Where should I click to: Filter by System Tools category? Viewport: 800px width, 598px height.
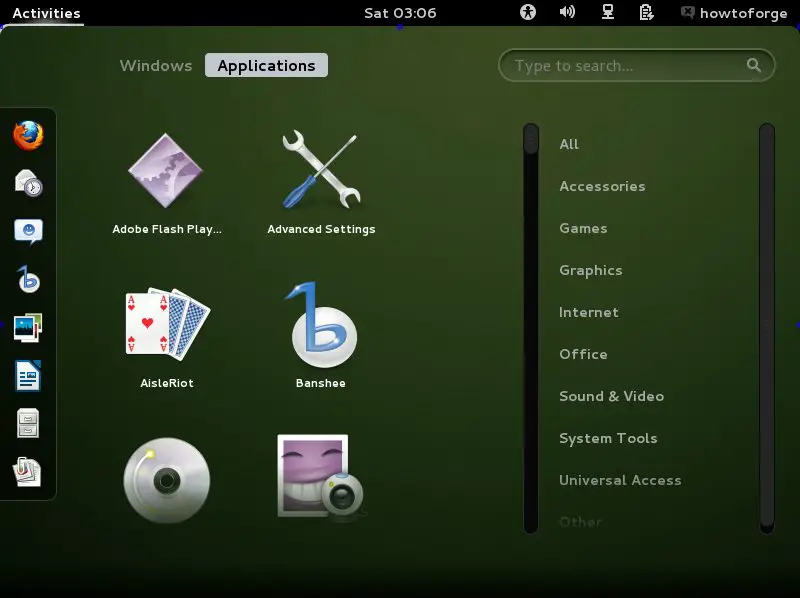pos(608,438)
